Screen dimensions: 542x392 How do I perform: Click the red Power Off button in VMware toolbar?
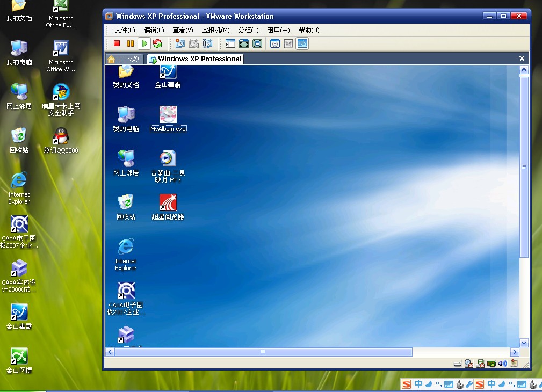click(117, 43)
